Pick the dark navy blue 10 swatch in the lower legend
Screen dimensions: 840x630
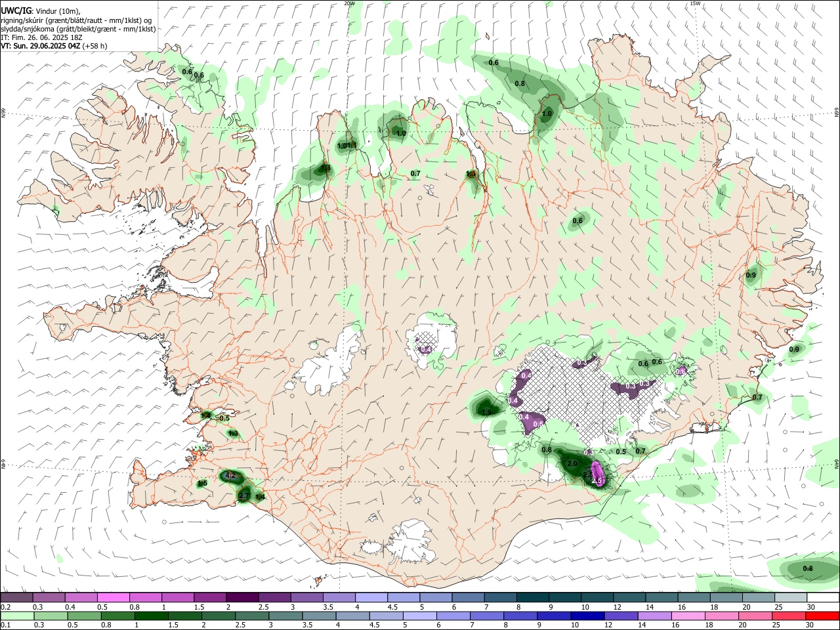tap(588, 616)
